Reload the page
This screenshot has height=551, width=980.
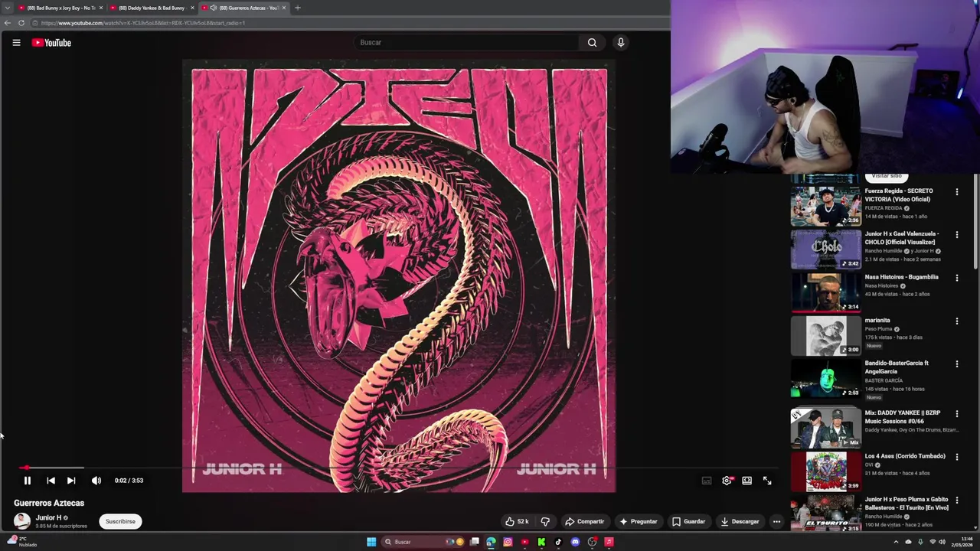click(x=21, y=23)
